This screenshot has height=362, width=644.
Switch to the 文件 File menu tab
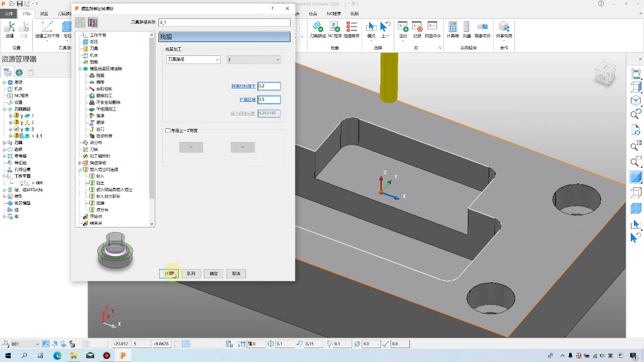pos(9,14)
